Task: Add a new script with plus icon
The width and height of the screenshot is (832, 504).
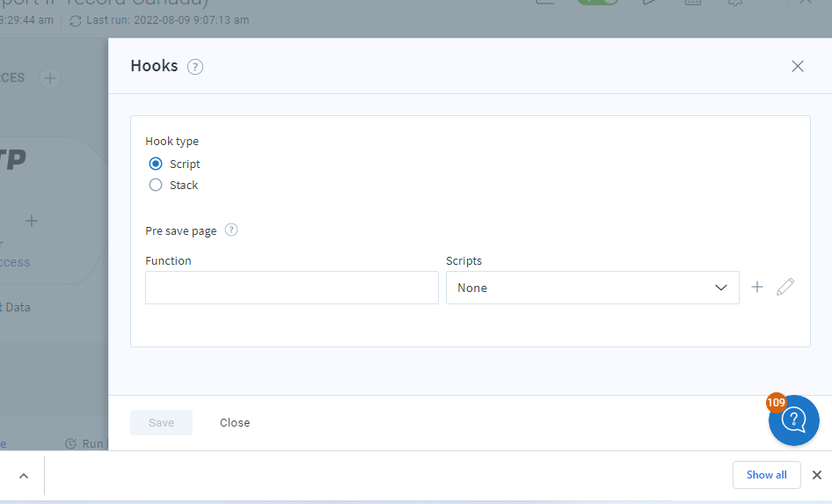Action: click(x=757, y=287)
